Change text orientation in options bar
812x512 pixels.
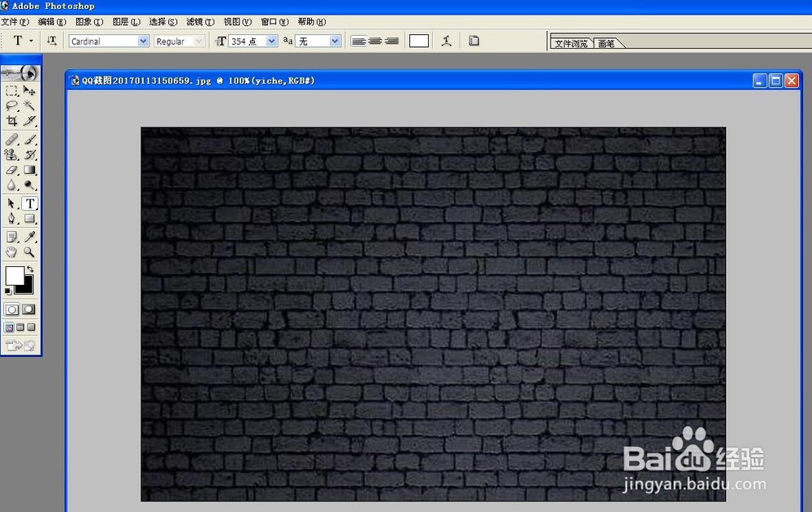[51, 41]
